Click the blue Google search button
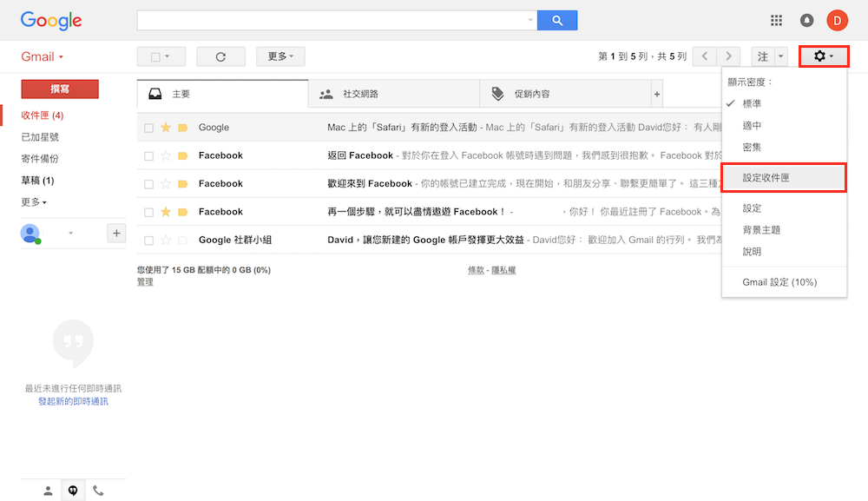The height and width of the screenshot is (501, 868). click(x=556, y=20)
